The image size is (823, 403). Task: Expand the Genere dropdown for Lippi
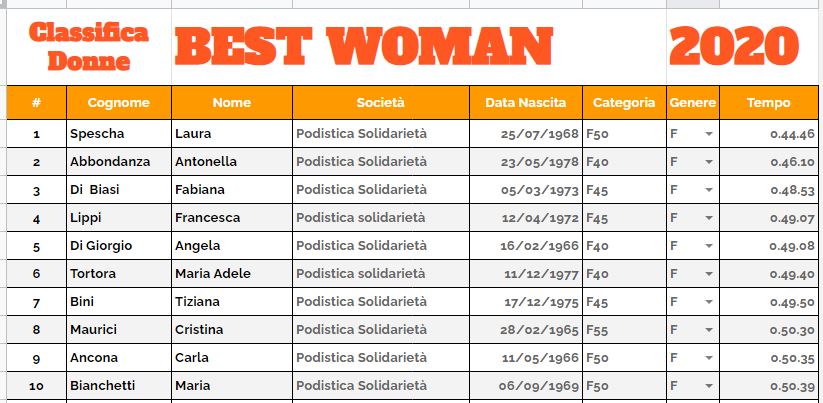click(709, 218)
